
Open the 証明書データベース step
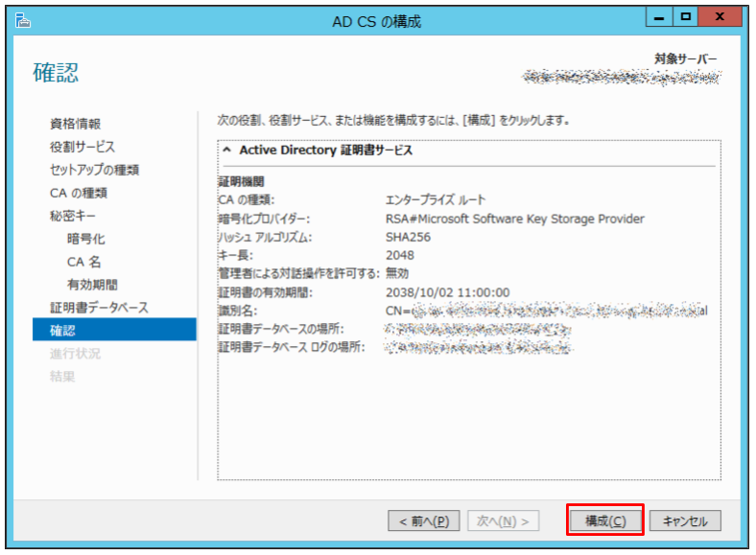click(100, 308)
